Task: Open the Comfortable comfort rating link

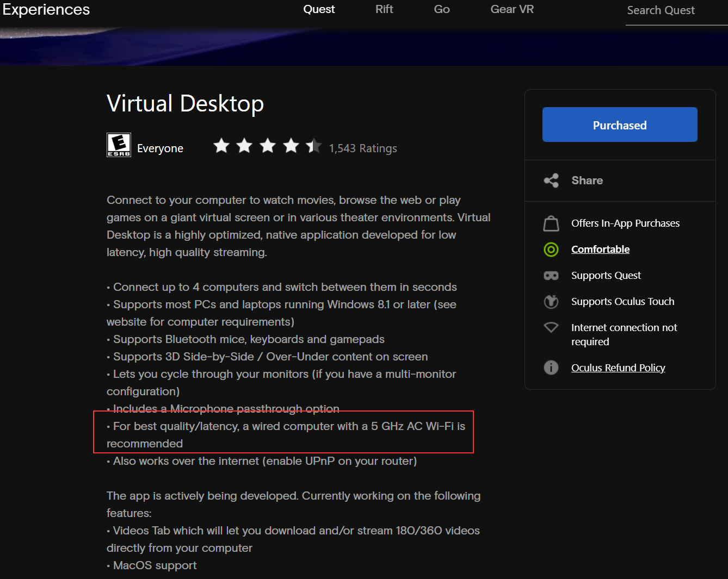Action: pos(600,250)
